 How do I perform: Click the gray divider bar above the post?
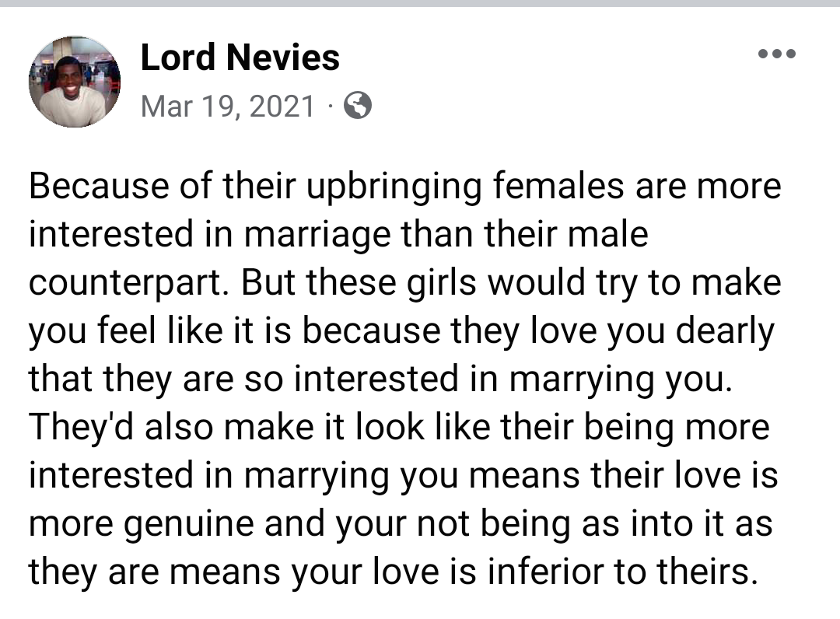(x=420, y=3)
